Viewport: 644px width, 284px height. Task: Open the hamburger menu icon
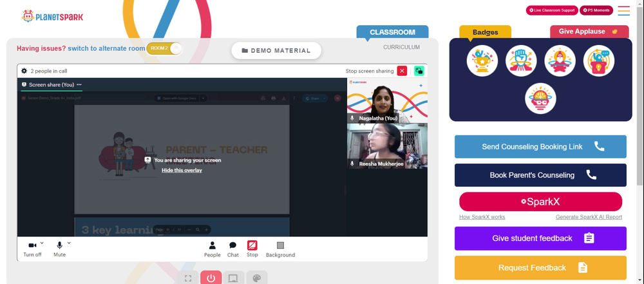[624, 11]
